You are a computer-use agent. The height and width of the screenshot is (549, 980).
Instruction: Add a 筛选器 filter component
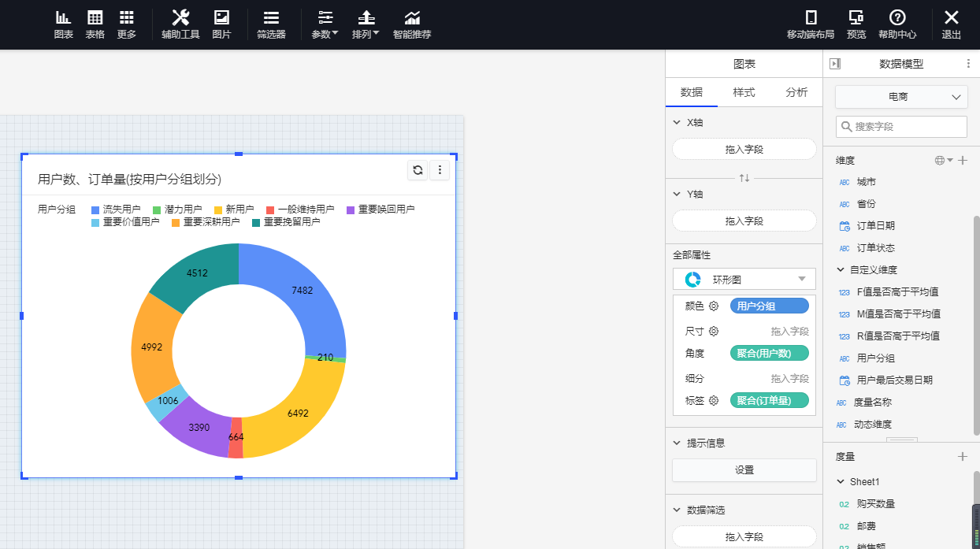click(271, 24)
